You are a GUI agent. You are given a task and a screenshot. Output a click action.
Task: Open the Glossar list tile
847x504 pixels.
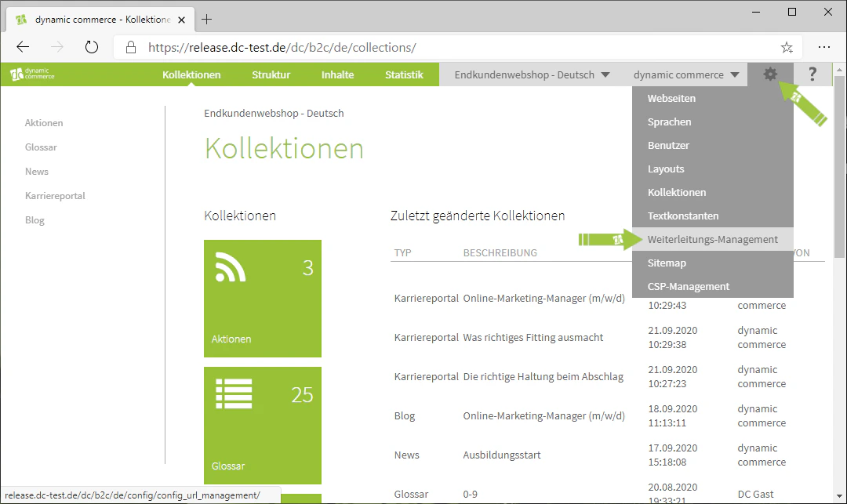263,425
